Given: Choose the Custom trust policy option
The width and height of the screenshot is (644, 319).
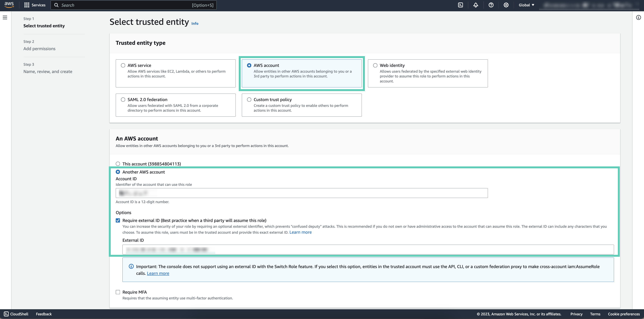Looking at the screenshot, I should 249,100.
